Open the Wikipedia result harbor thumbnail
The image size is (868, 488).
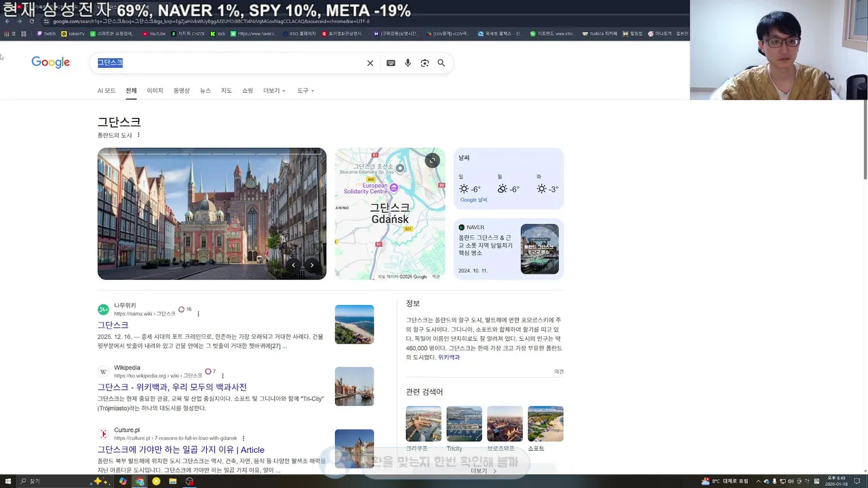354,386
